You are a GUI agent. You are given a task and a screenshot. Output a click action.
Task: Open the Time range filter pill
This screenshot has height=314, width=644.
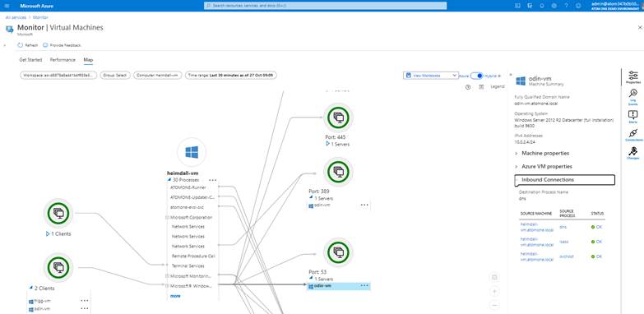231,76
